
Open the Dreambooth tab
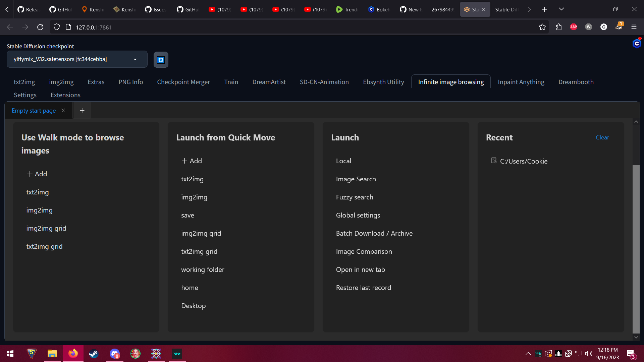tap(576, 82)
